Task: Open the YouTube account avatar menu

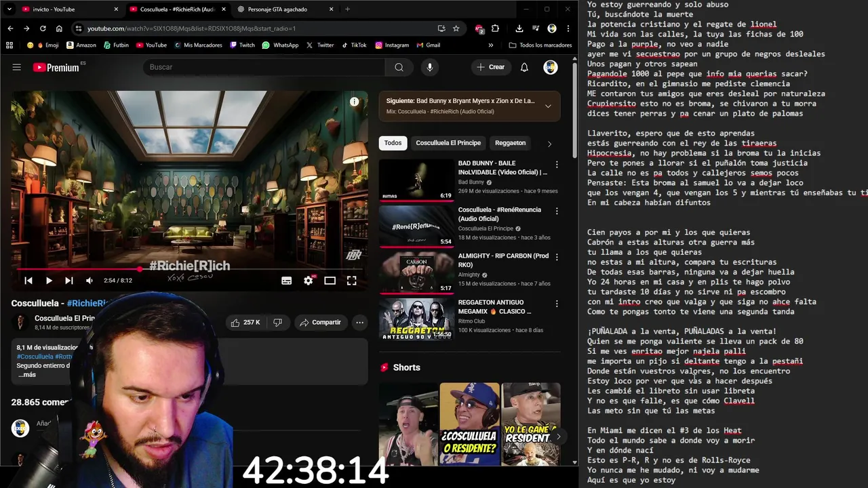Action: 551,67
